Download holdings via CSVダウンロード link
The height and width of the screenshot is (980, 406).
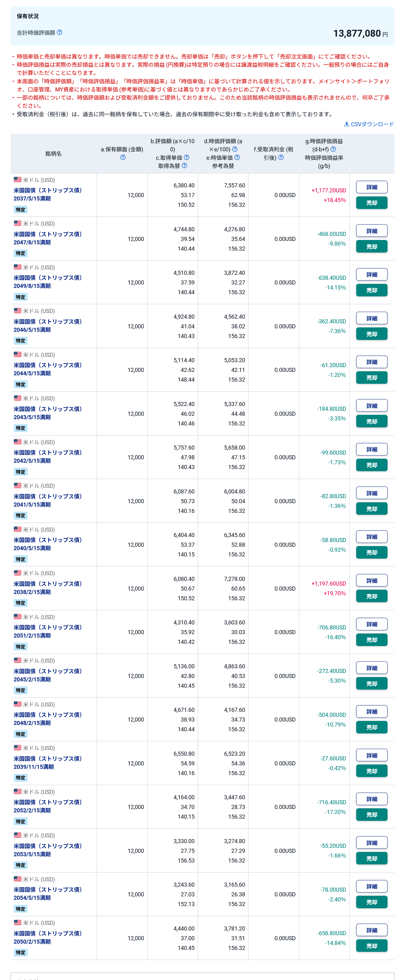[369, 124]
